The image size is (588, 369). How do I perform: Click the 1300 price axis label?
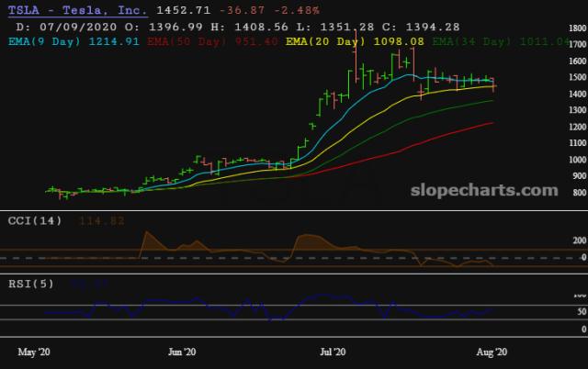[577, 110]
